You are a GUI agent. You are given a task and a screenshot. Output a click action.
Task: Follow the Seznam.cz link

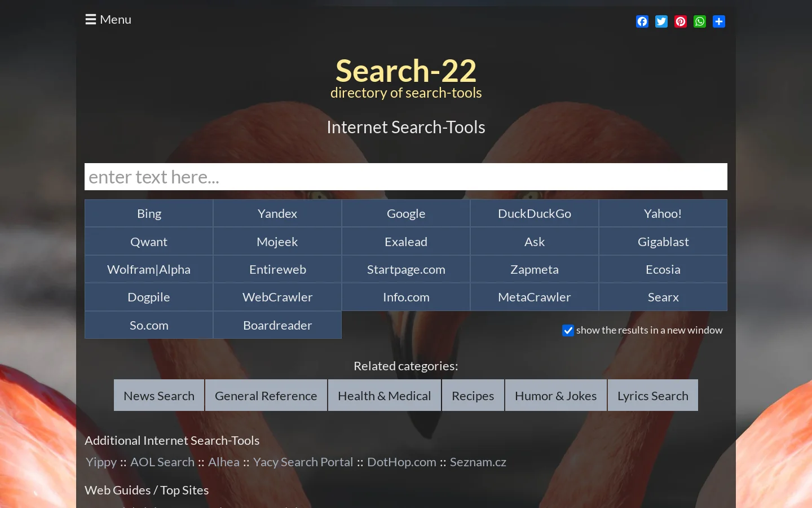[478, 462]
